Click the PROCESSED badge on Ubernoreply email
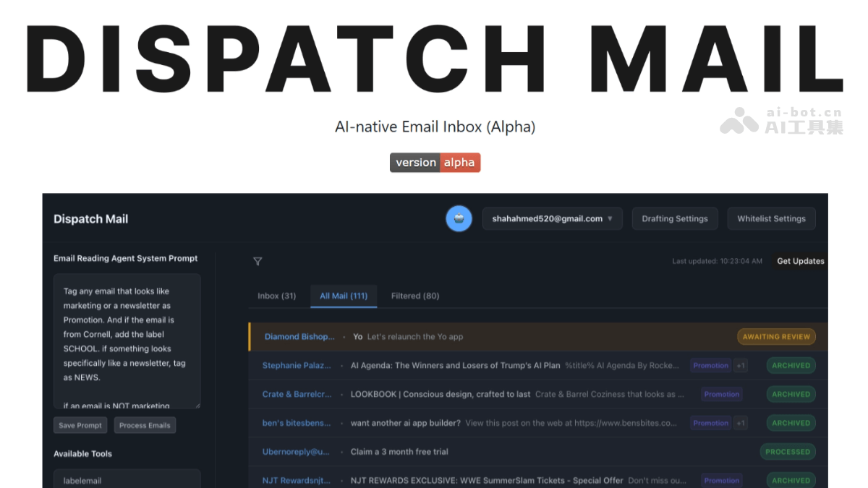The width and height of the screenshot is (868, 488). pos(788,451)
